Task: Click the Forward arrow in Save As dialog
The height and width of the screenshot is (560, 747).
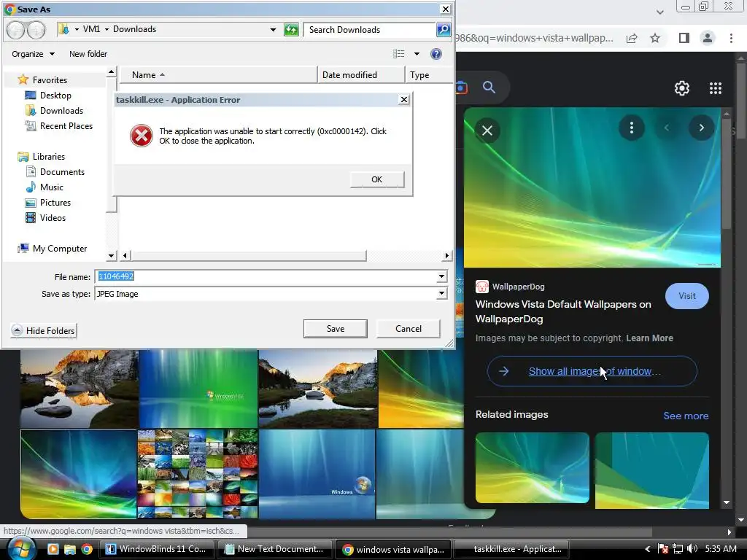Action: (36, 30)
